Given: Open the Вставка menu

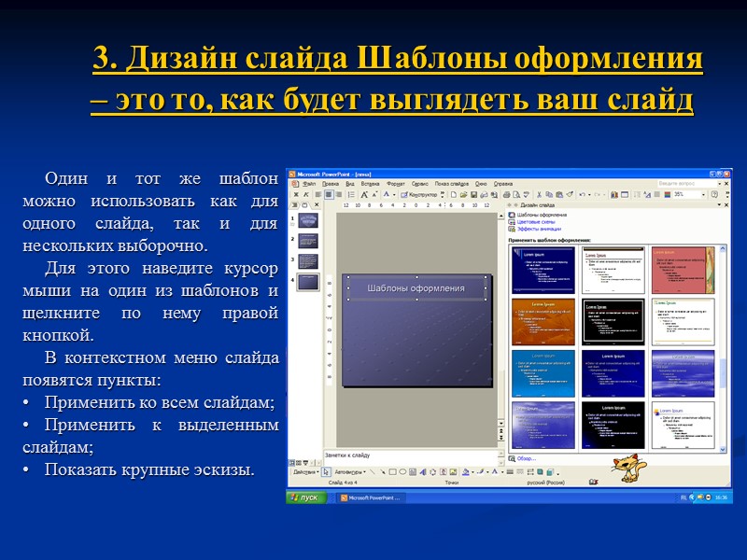Looking at the screenshot, I should [x=370, y=183].
